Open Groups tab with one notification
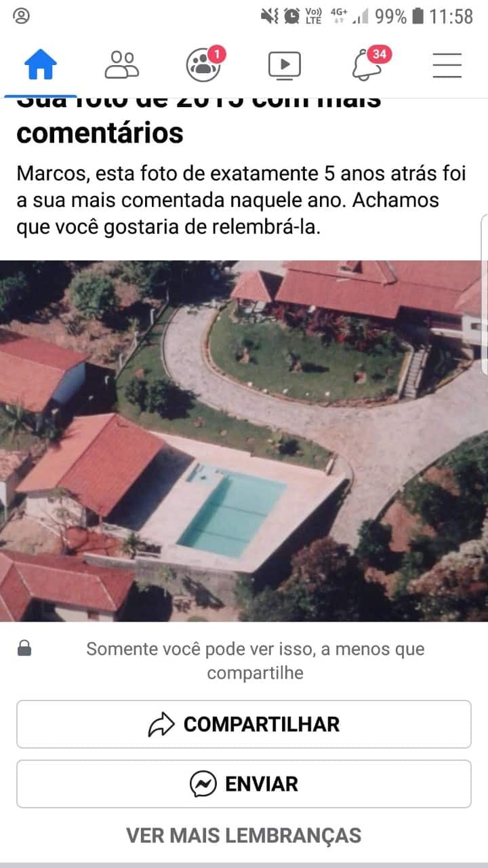The image size is (488, 868). (205, 64)
